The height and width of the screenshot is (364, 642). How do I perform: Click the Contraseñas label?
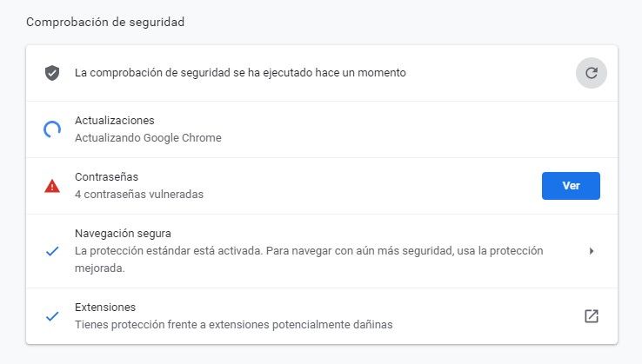point(106,176)
